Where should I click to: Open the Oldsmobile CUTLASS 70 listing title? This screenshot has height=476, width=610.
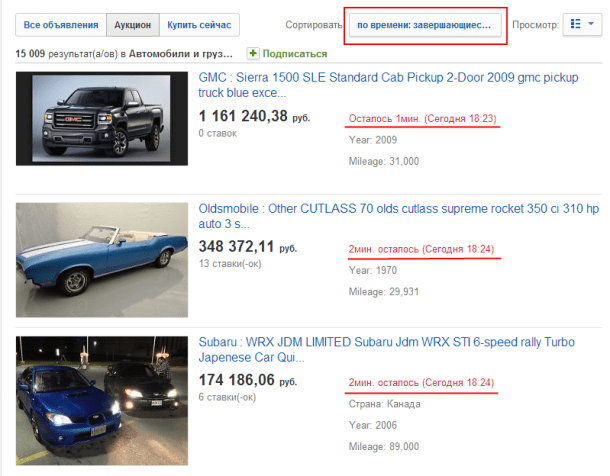point(398,216)
